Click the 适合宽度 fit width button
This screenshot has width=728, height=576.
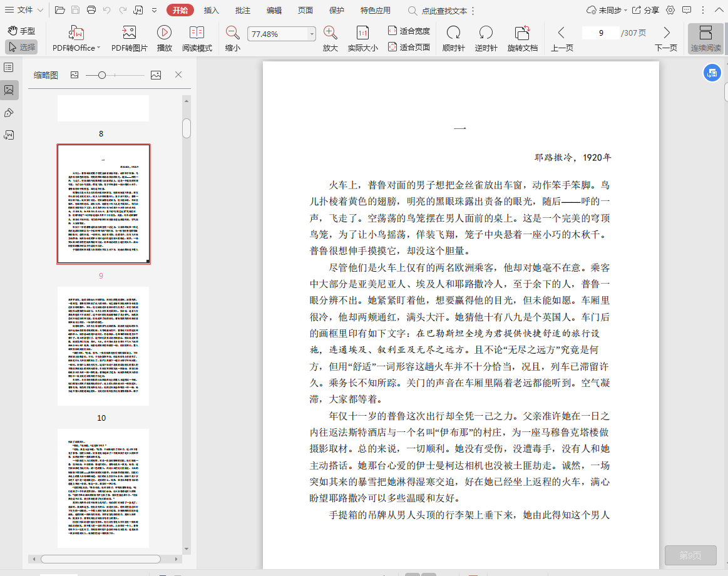click(409, 31)
